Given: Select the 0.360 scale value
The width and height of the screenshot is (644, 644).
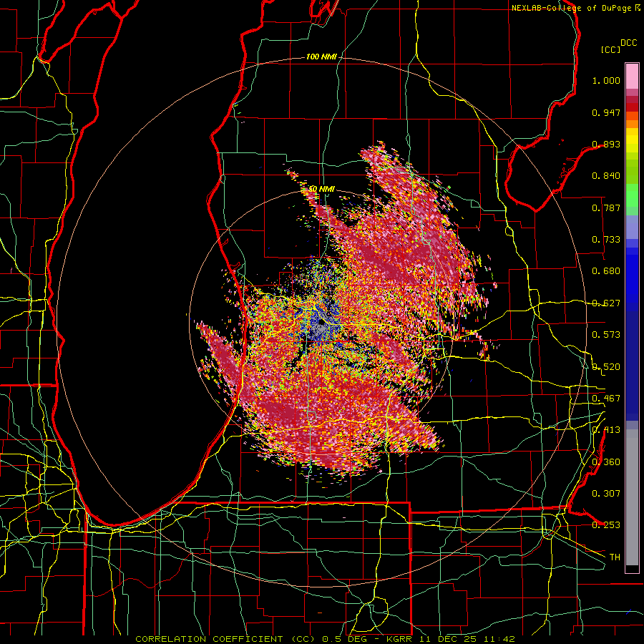Looking at the screenshot, I should 606,462.
